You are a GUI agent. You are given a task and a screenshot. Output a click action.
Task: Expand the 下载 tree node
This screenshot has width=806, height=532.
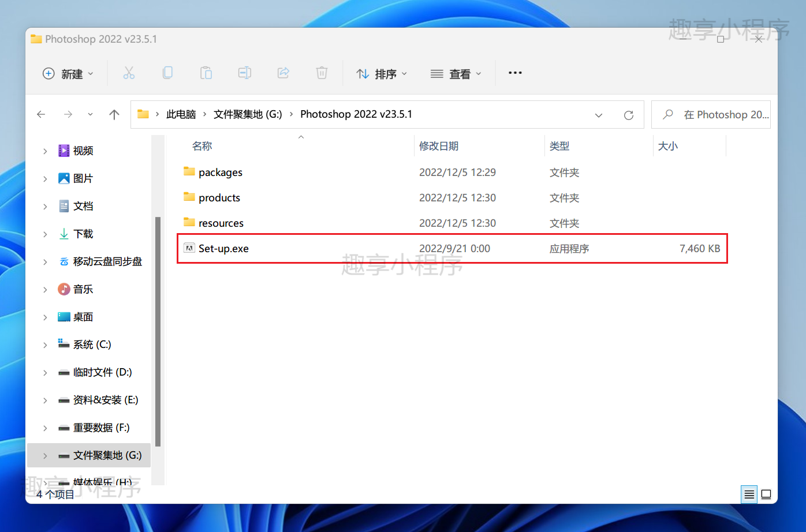(x=45, y=234)
